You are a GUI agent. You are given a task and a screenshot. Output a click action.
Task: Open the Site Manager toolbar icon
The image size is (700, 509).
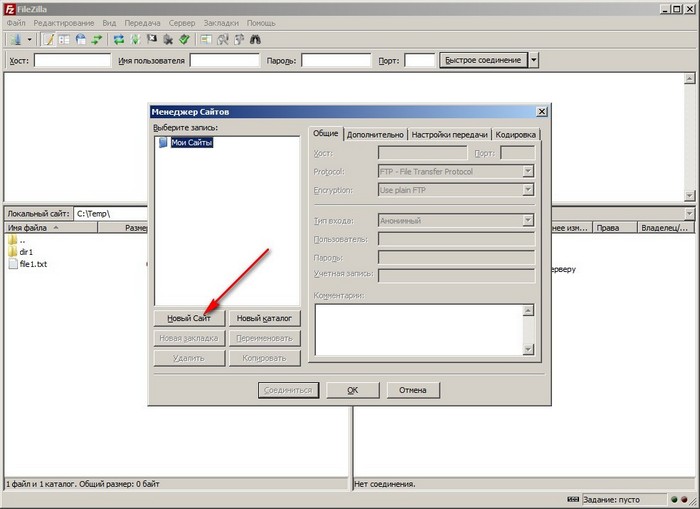17,40
